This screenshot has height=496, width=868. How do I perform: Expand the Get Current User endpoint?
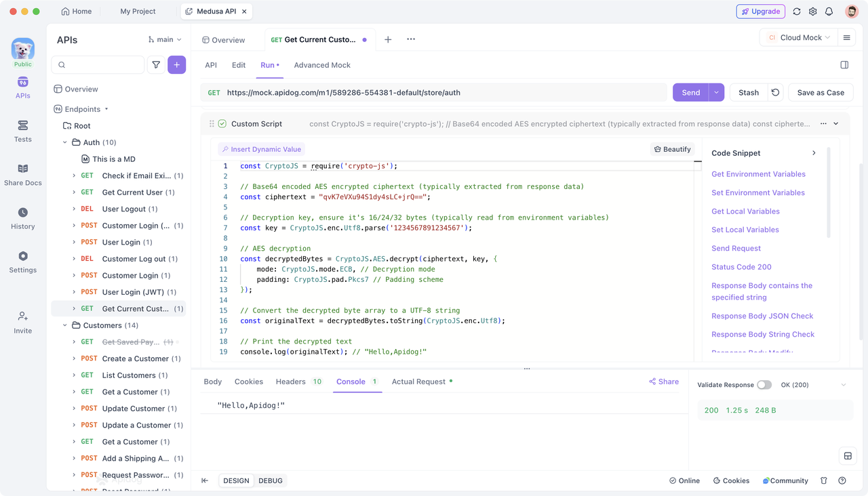coord(74,192)
